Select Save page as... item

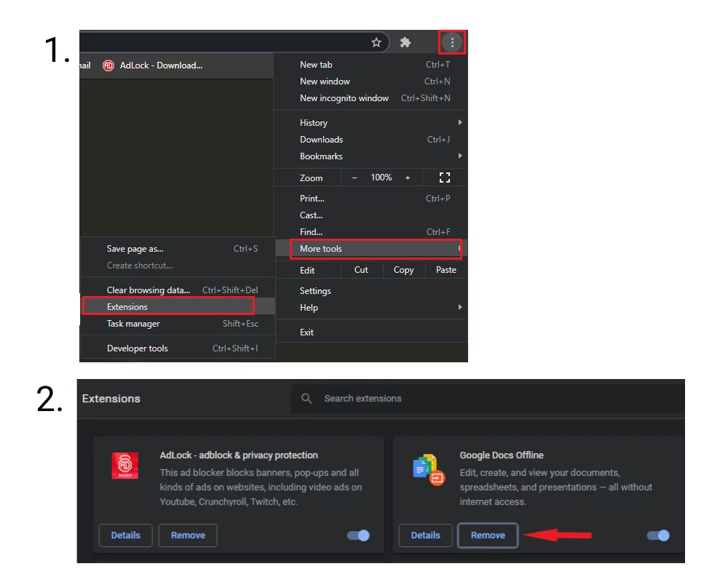point(178,249)
